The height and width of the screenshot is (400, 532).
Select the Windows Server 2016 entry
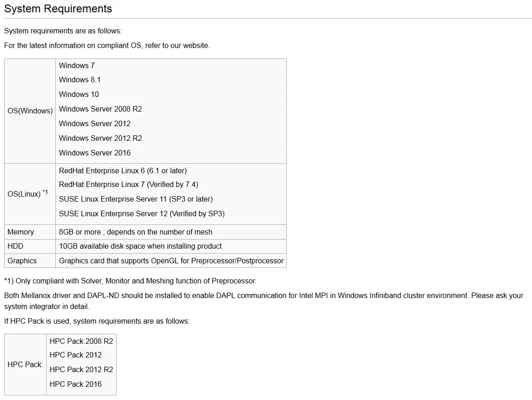[x=95, y=153]
